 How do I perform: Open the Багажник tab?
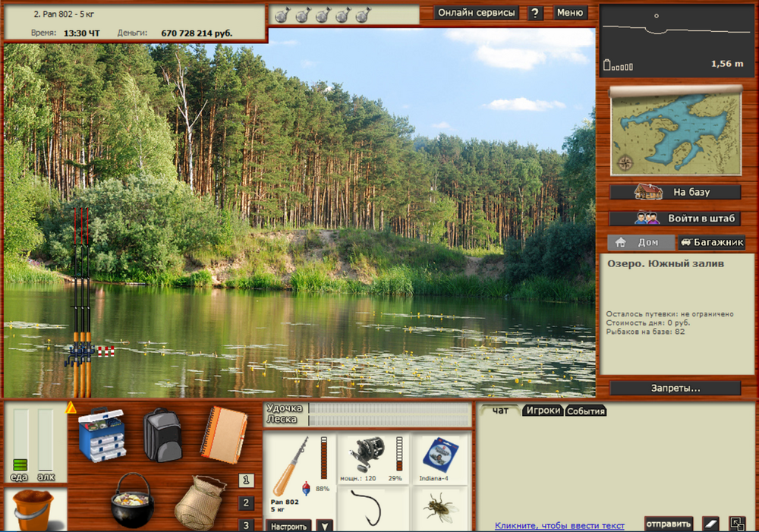pos(712,242)
